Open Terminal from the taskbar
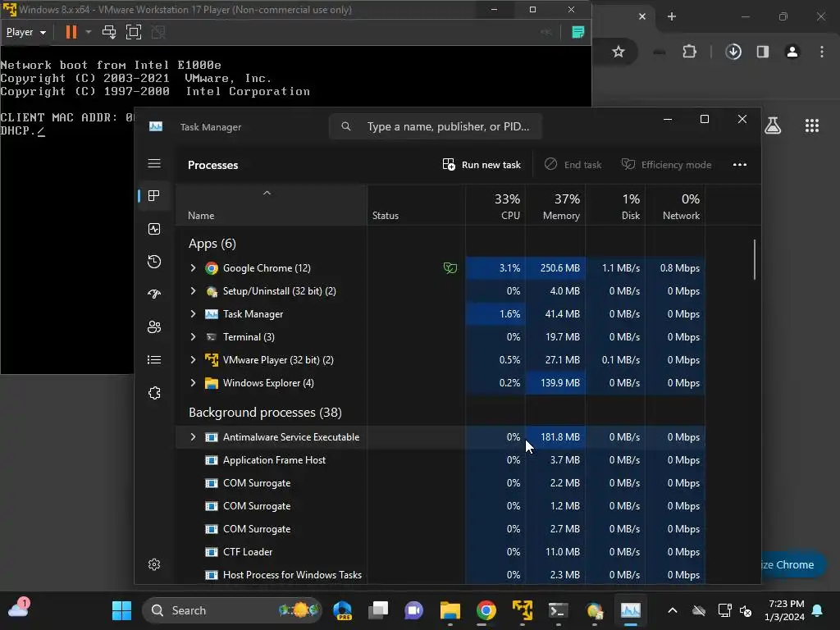 point(558,610)
